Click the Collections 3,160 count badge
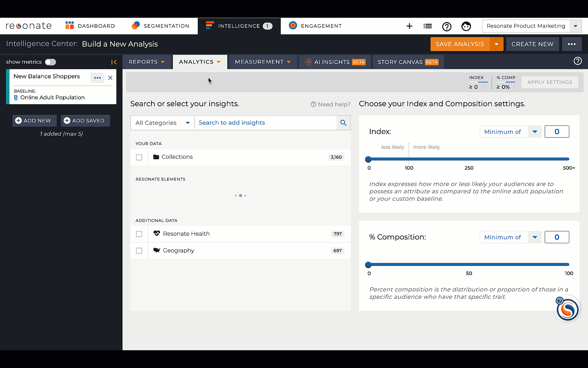 336,157
